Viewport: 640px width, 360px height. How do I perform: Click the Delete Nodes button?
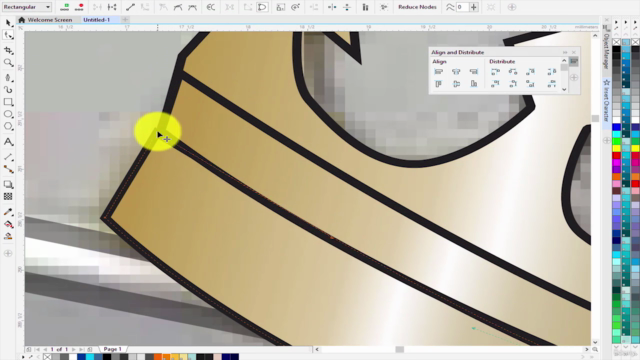coord(79,7)
